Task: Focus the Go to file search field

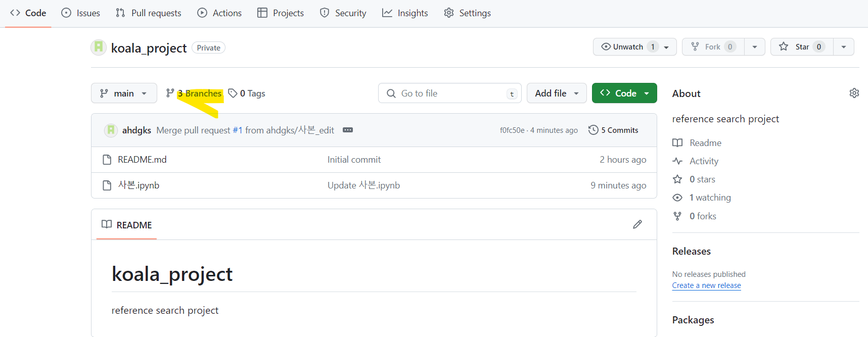Action: tap(450, 93)
